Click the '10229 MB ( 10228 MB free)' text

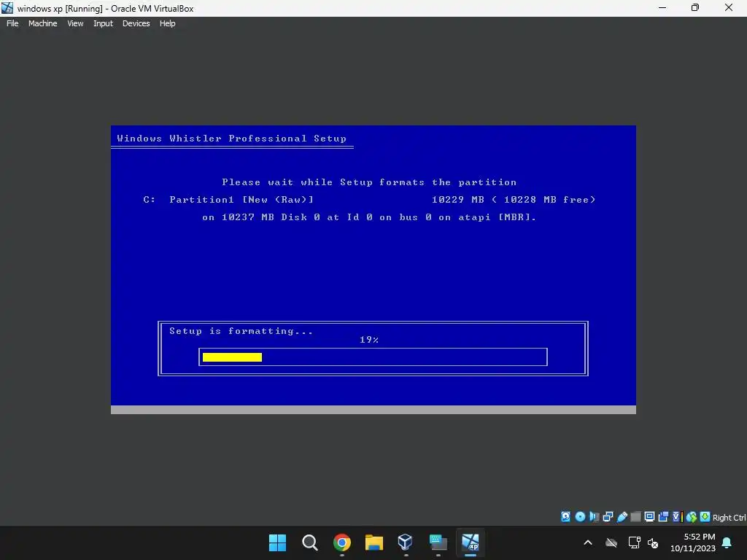click(514, 200)
